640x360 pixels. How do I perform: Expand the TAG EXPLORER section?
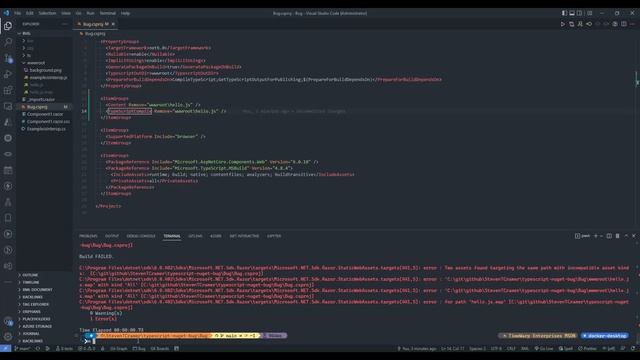(x=36, y=304)
